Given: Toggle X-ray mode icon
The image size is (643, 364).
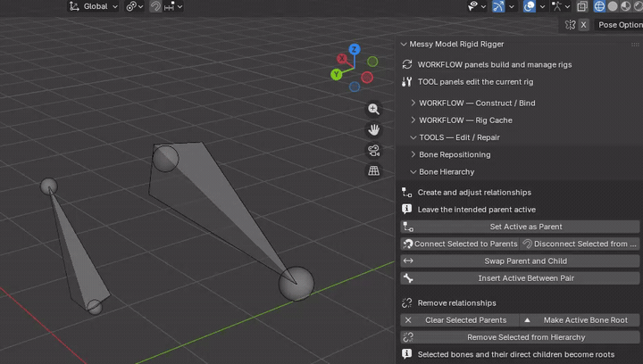Looking at the screenshot, I should (x=582, y=6).
